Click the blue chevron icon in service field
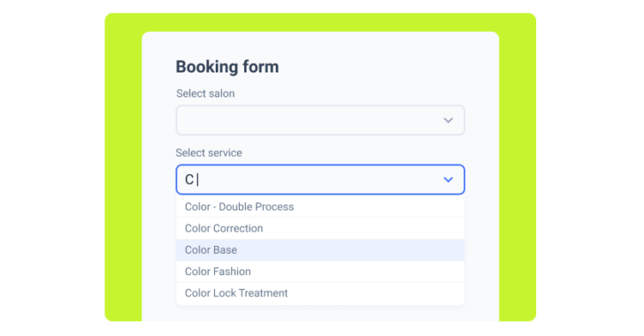This screenshot has height=336, width=644. (448, 179)
